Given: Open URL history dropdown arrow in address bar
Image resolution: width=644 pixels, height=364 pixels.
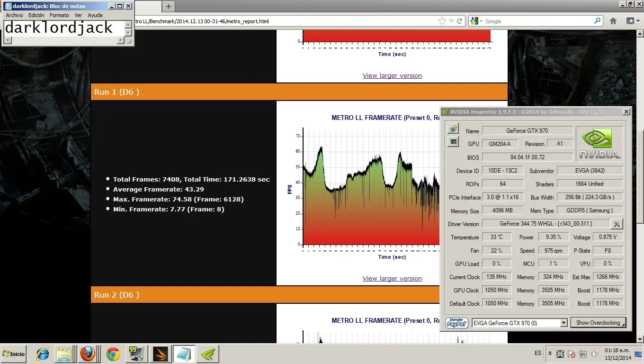Looking at the screenshot, I should pos(452,21).
